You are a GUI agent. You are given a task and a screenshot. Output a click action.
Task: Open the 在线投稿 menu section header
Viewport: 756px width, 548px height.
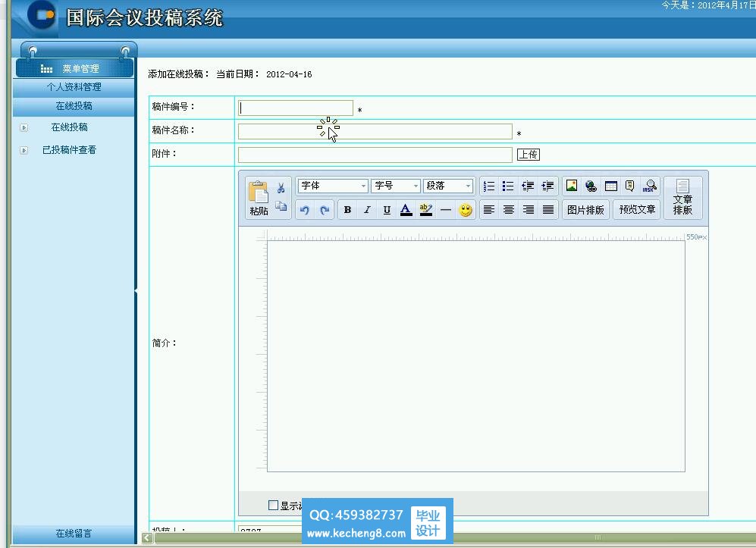[74, 106]
